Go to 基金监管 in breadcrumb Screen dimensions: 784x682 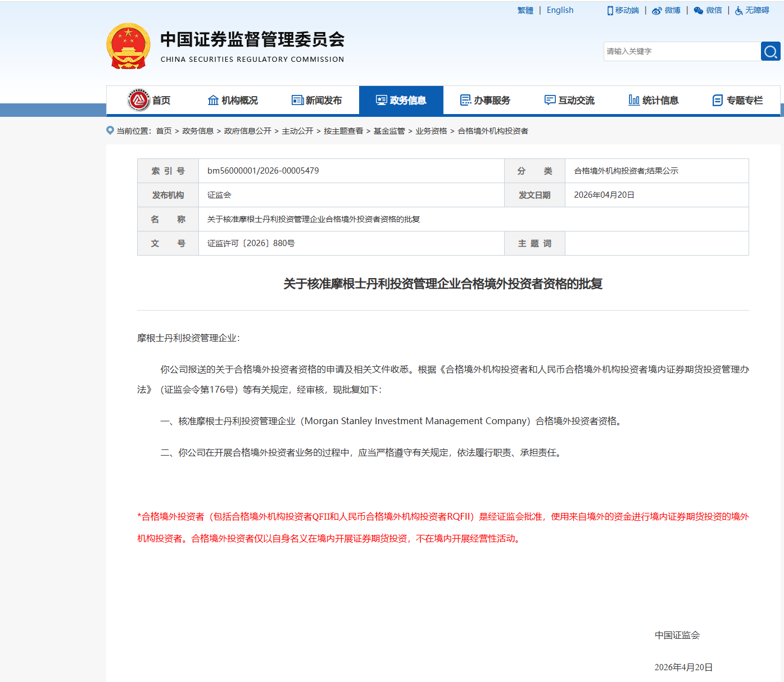point(389,131)
